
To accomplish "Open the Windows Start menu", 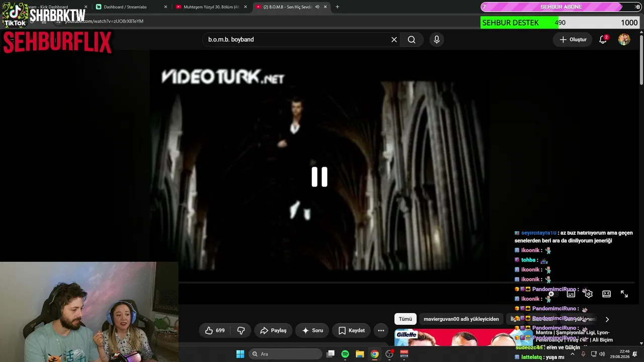I will point(240,354).
